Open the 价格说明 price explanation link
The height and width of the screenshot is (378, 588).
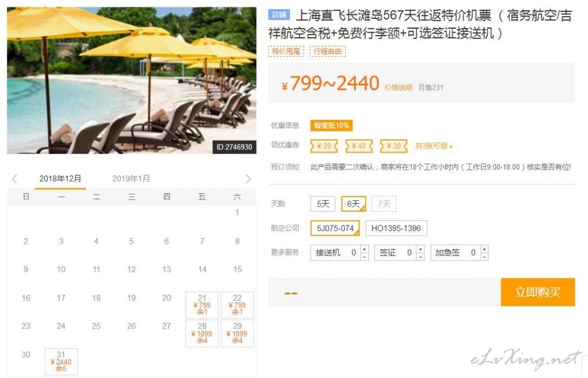coord(399,87)
